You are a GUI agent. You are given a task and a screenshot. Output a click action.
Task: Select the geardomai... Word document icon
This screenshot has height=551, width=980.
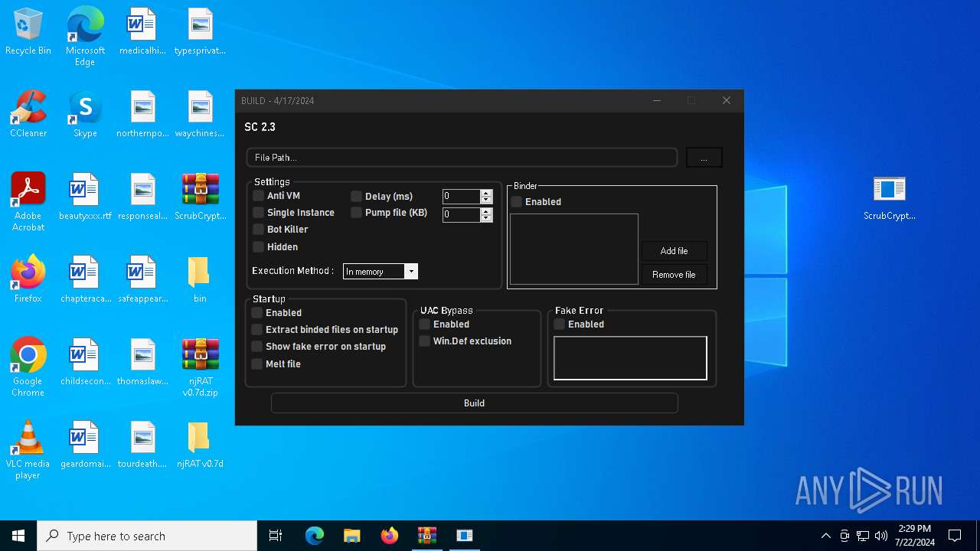click(x=85, y=445)
